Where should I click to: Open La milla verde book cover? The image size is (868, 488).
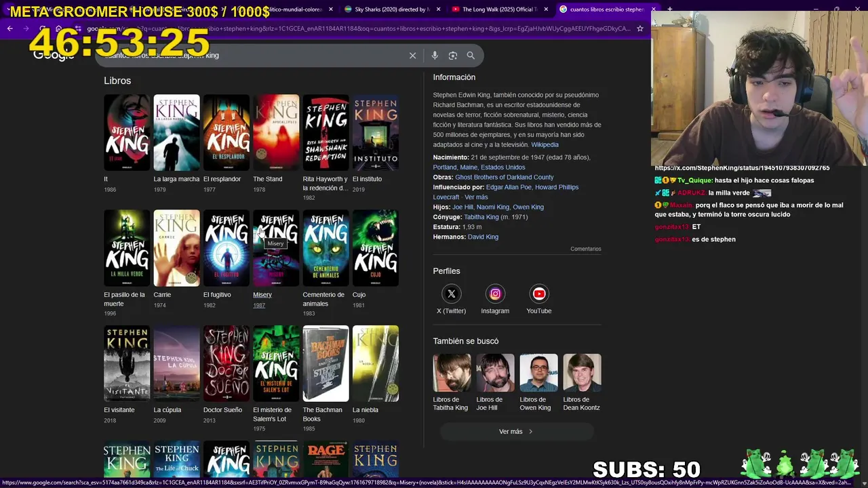pyautogui.click(x=127, y=248)
